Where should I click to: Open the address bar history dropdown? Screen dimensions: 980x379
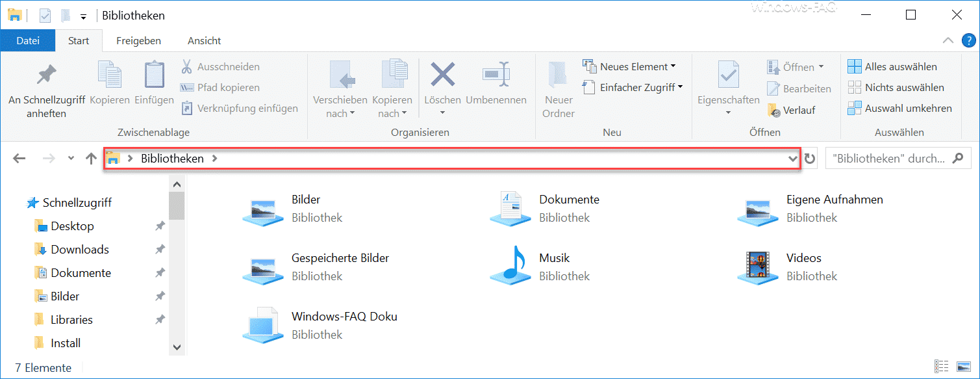pos(792,159)
